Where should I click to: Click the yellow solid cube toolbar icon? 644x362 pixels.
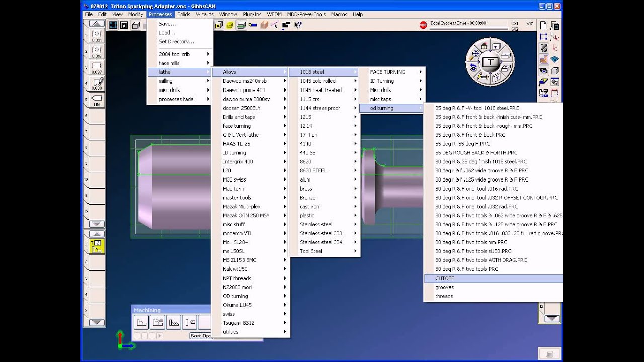click(230, 25)
